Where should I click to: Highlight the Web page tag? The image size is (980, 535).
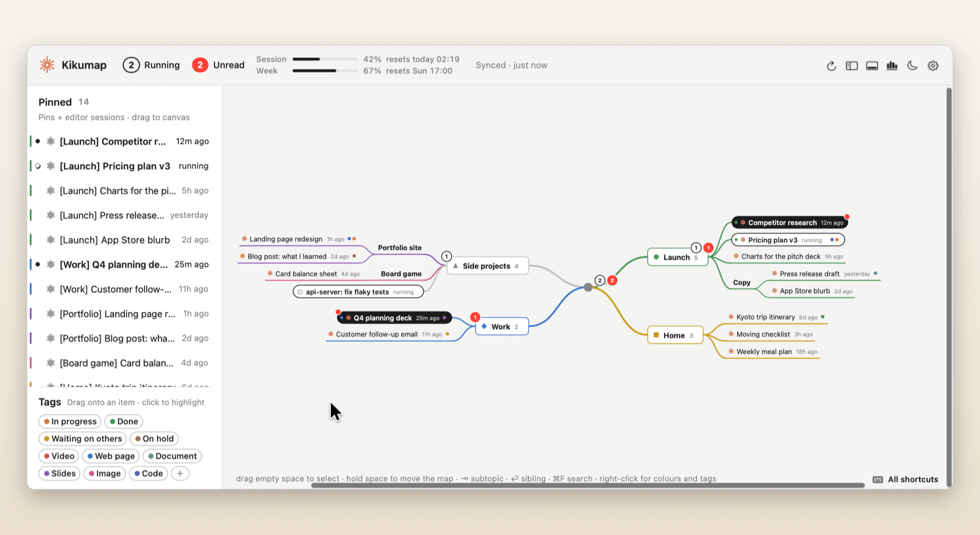click(110, 456)
